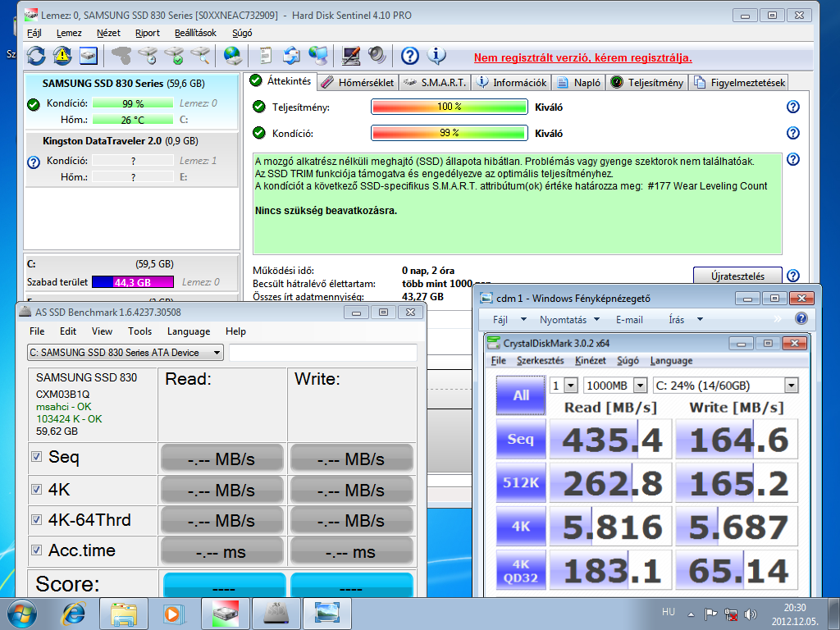This screenshot has width=840, height=630.
Task: Click the notepad report toolbar icon
Action: [265, 56]
